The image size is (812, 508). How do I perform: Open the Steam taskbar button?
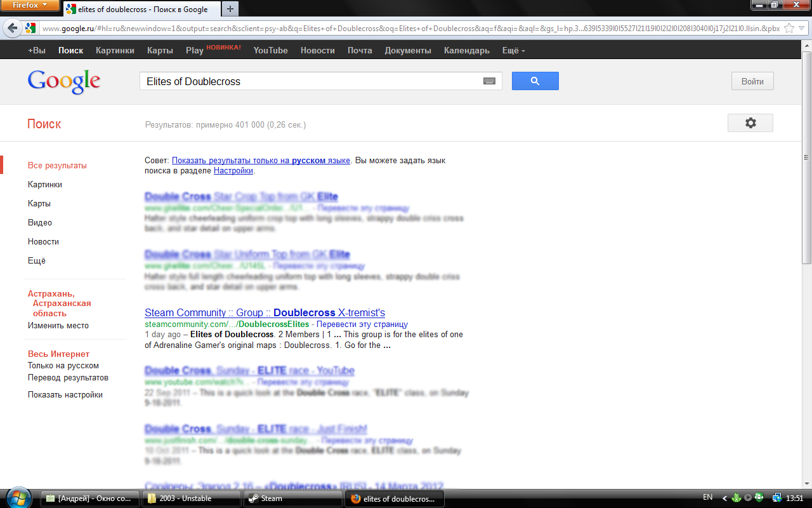tap(293, 498)
